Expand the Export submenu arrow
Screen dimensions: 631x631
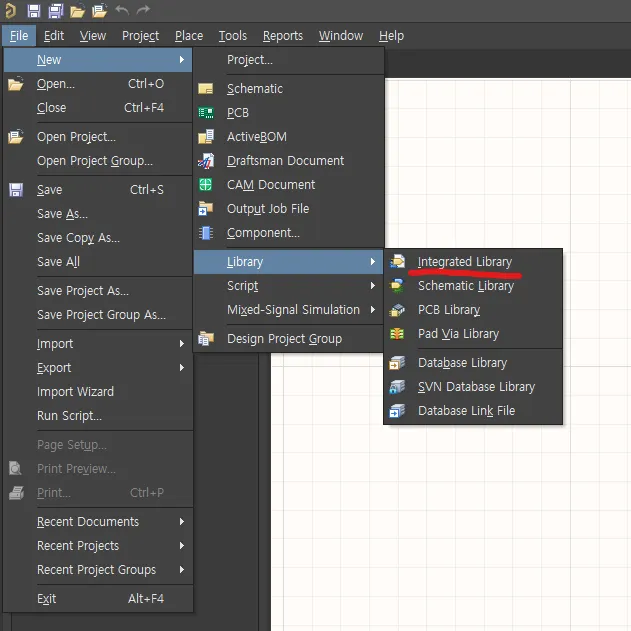[x=182, y=368]
